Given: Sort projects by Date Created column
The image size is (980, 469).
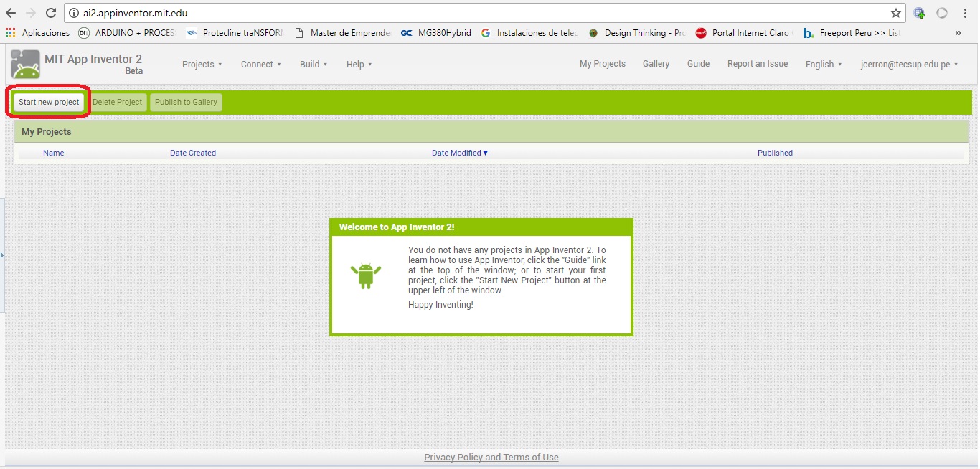Looking at the screenshot, I should [x=193, y=153].
